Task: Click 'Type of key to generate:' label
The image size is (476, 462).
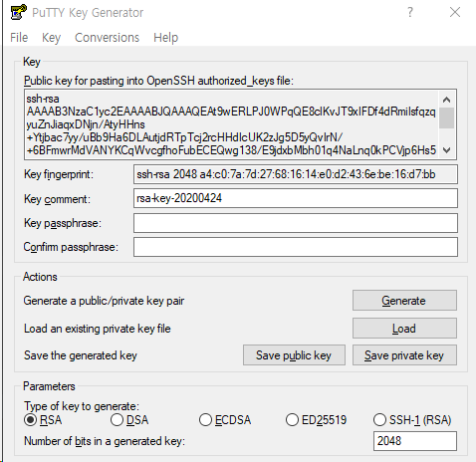Action: click(82, 406)
